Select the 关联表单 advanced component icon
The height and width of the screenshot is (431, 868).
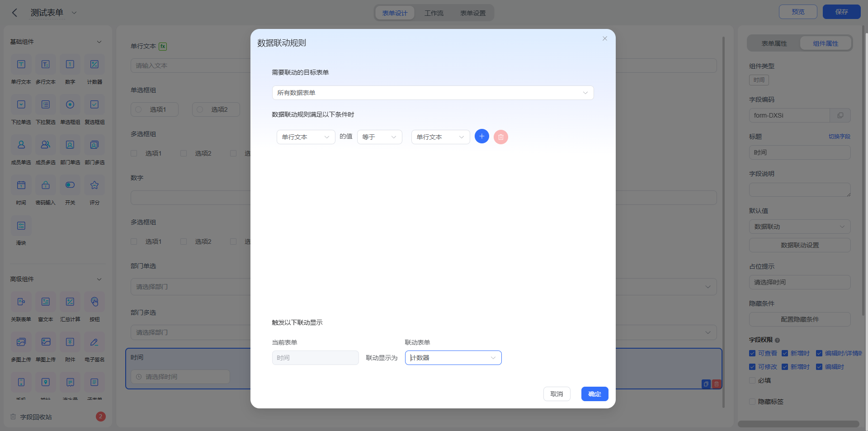coord(21,302)
